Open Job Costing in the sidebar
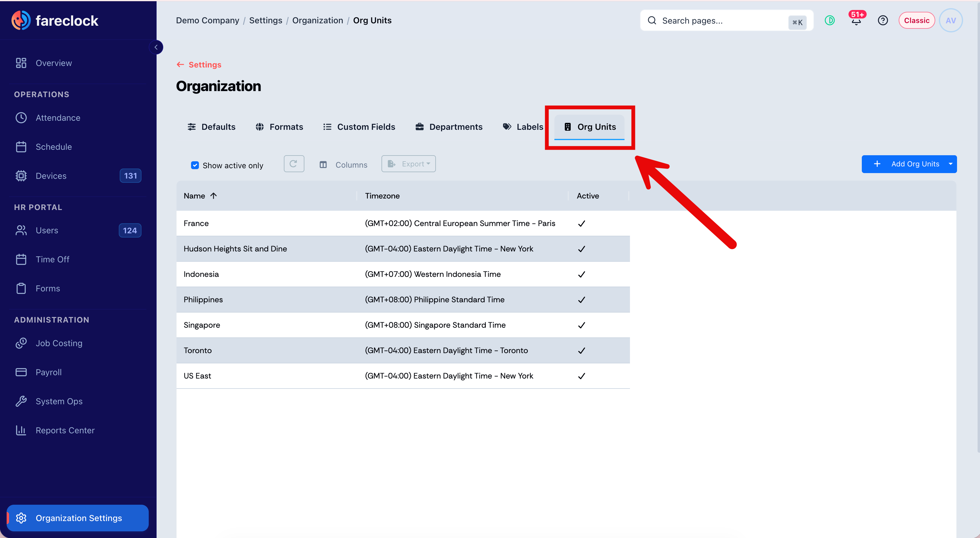The width and height of the screenshot is (980, 538). click(78, 343)
